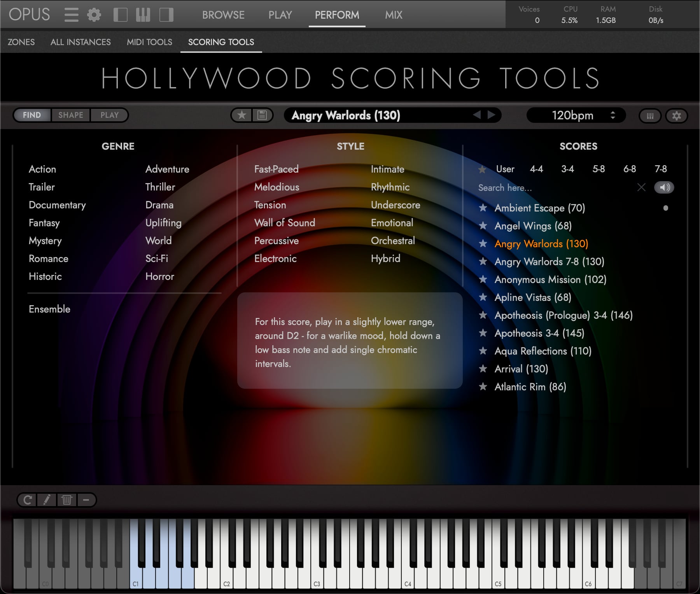Image resolution: width=700 pixels, height=594 pixels.
Task: Click the refresh arrow icon above keyboard
Action: point(27,500)
